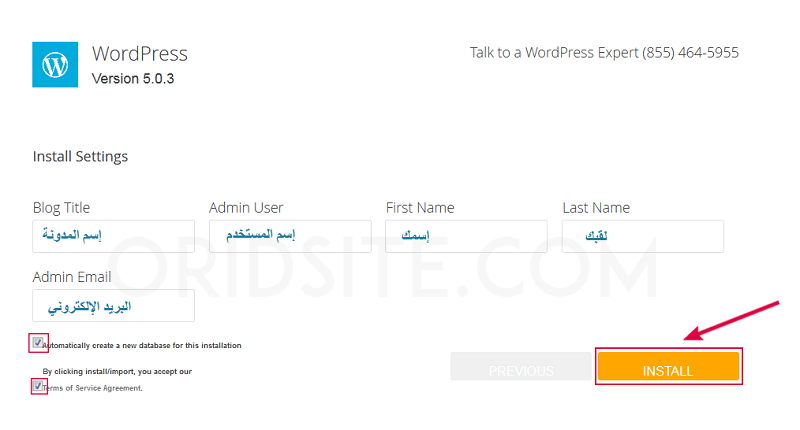Open the Terms of Service Agreement link
Image resolution: width=800 pixels, height=430 pixels.
click(92, 388)
